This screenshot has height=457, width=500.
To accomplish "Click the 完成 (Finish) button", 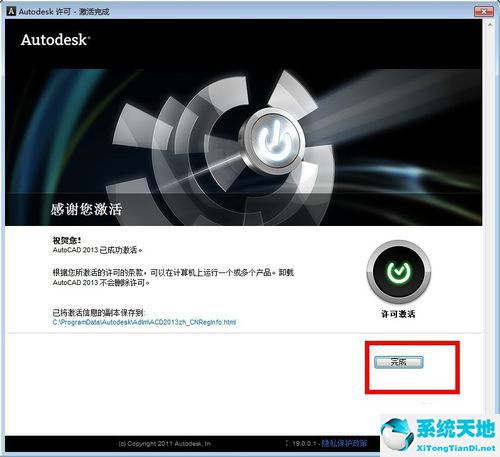I will coord(398,362).
